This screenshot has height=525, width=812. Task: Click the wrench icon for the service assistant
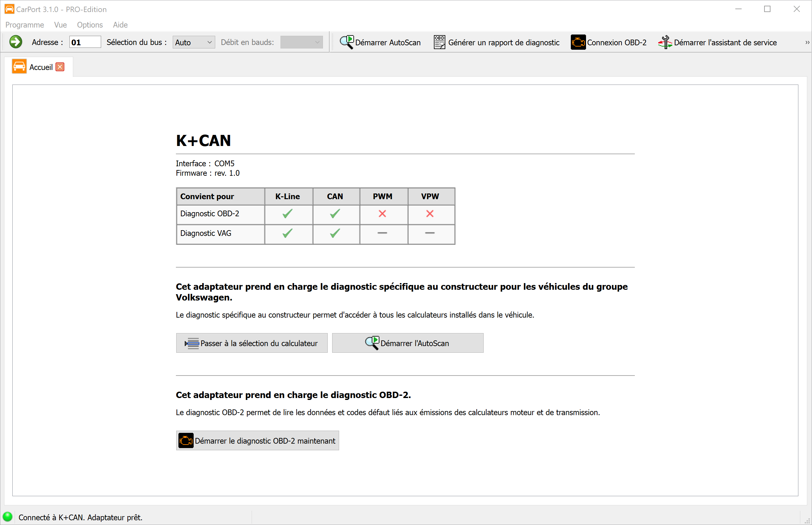[x=665, y=42]
